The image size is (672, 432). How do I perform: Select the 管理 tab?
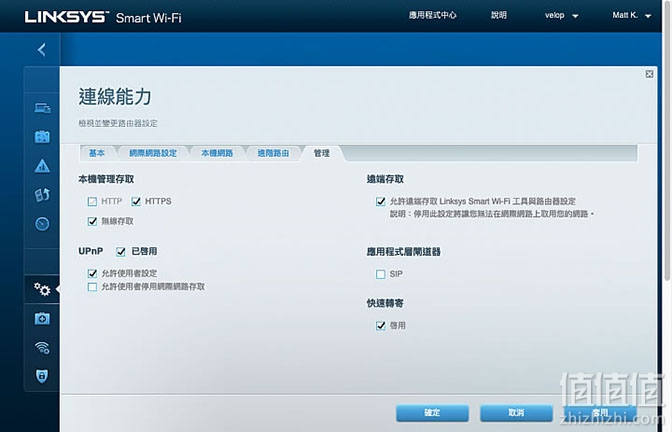(x=321, y=153)
